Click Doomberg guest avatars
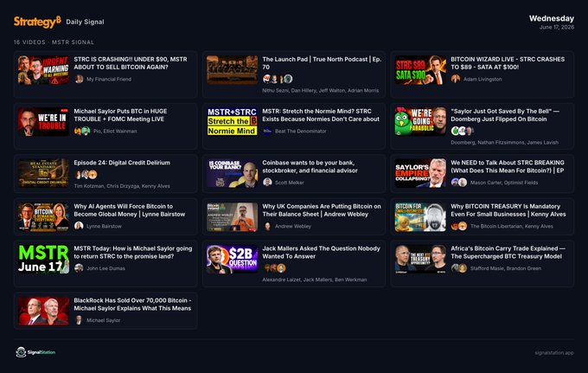The image size is (588, 373). (462, 131)
